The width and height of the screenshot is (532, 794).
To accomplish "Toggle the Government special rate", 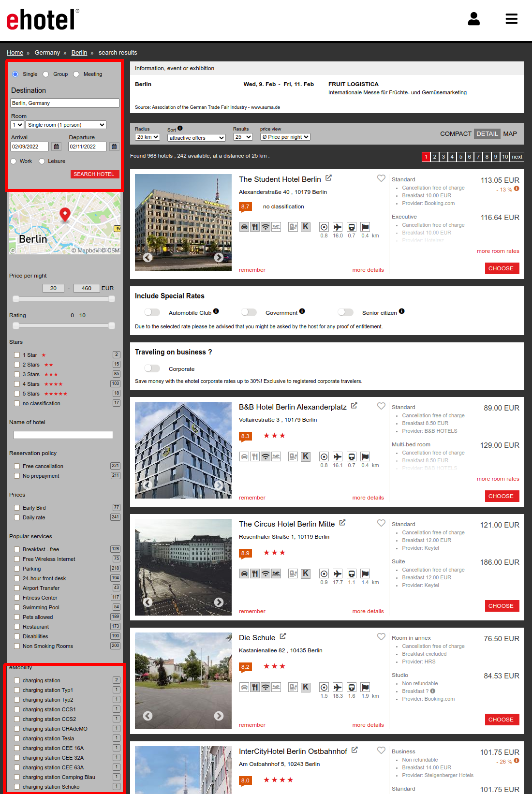I will [249, 312].
